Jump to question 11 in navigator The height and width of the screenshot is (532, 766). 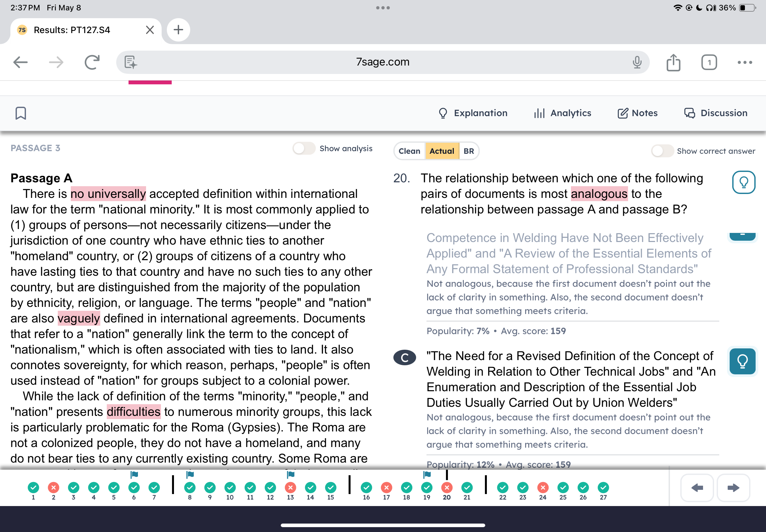[250, 488]
